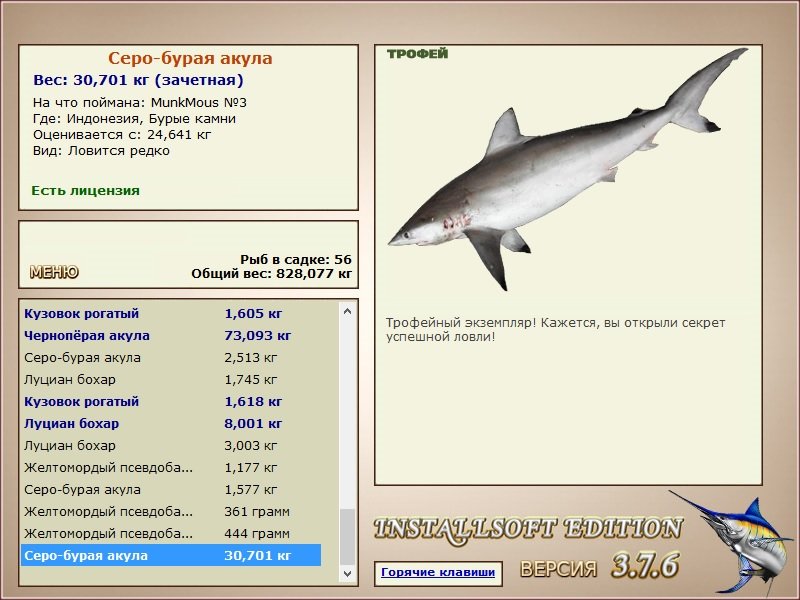The width and height of the screenshot is (800, 600).
Task: Select Луциан бохар 1,745 кг row
Action: click(171, 380)
